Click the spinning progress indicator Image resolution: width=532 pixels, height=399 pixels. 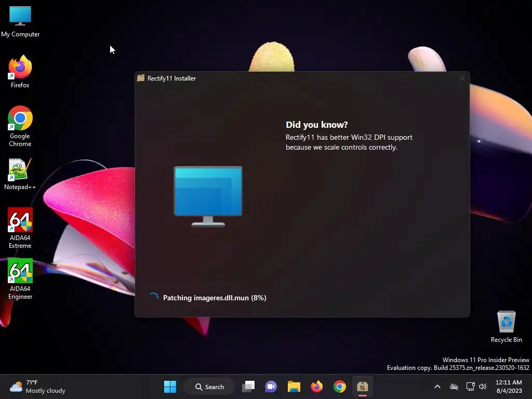pos(154,297)
